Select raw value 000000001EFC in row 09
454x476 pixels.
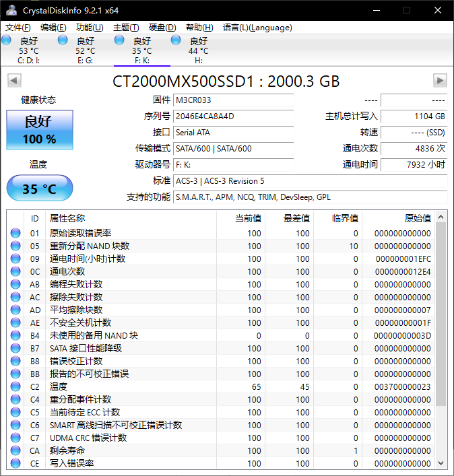[x=403, y=259]
